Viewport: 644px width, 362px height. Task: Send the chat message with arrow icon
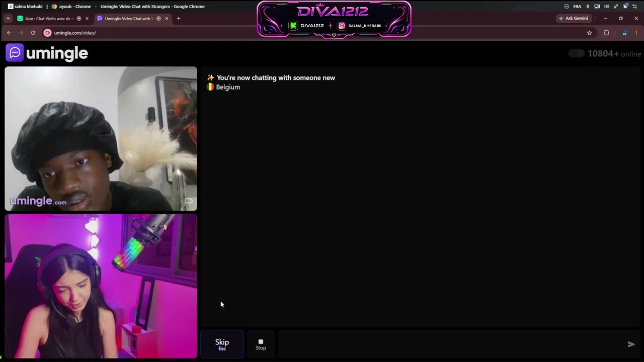point(631,344)
